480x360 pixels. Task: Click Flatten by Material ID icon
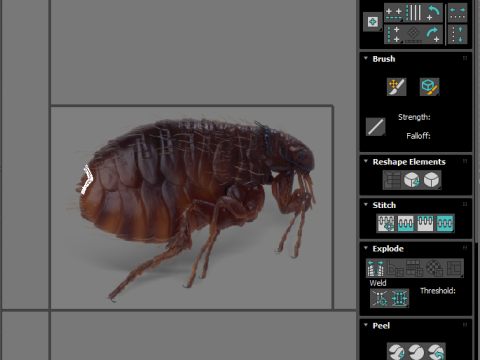[x=434, y=268]
